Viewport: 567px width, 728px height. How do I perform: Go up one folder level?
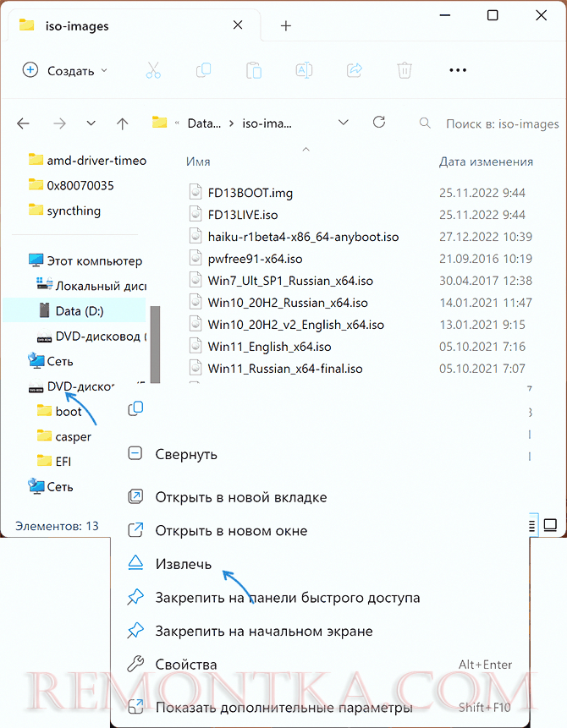[122, 123]
